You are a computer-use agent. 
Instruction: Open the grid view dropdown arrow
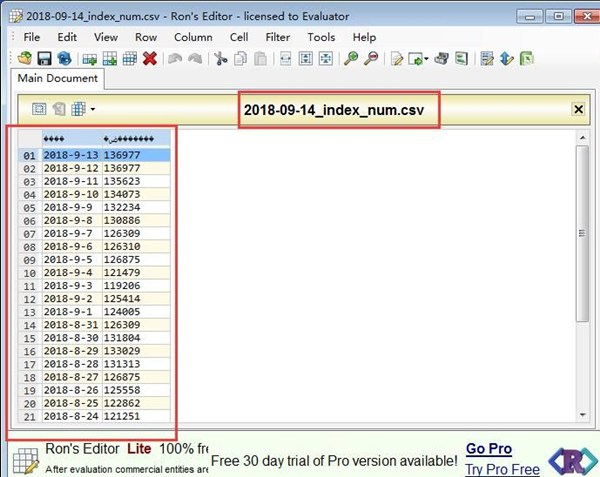click(x=93, y=109)
